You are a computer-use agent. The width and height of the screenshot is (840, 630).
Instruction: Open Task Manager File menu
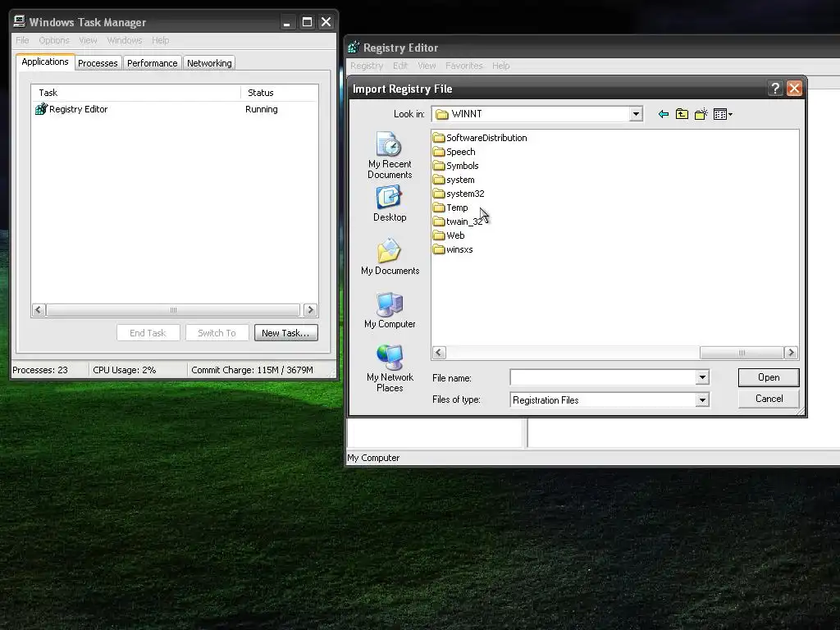[22, 40]
